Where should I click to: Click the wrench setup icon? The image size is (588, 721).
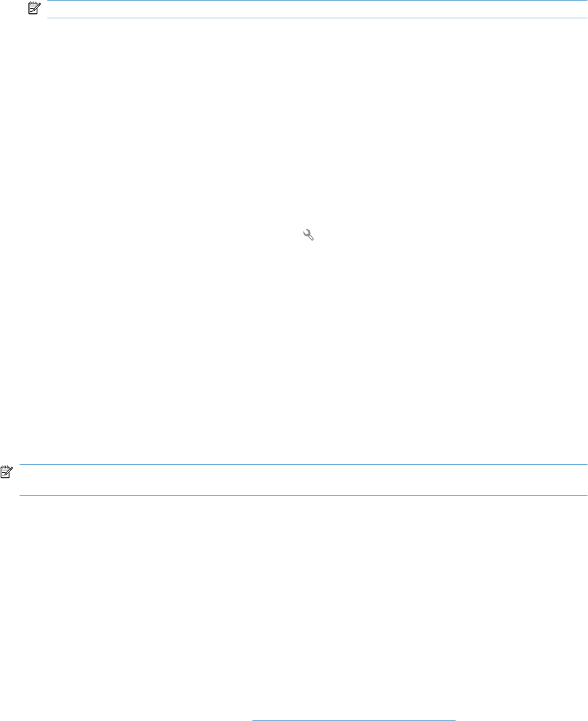(308, 235)
